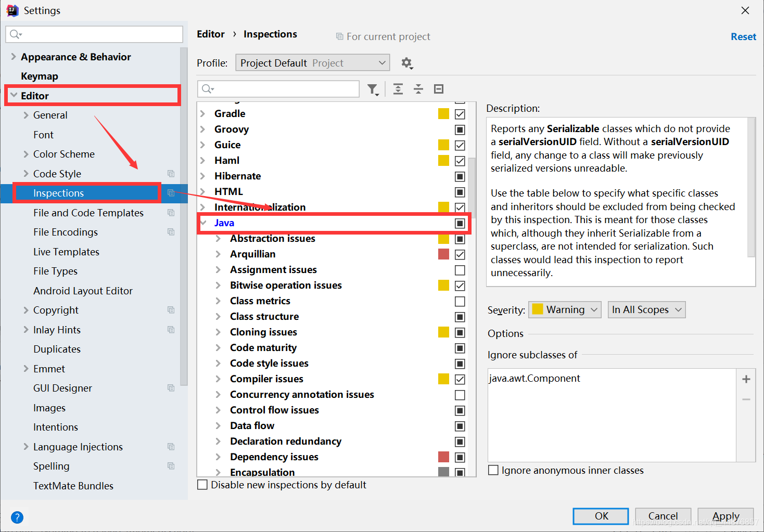Select TextMate Bundles settings page
This screenshot has height=532, width=764.
[73, 486]
